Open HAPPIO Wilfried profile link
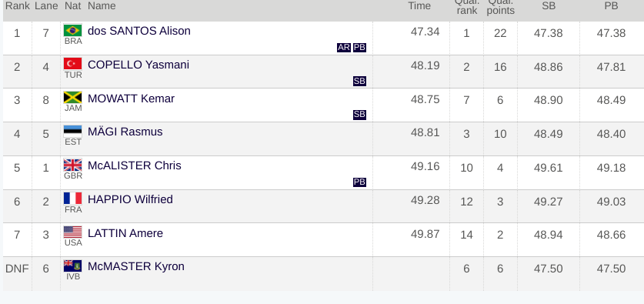The height and width of the screenshot is (304, 644). pyautogui.click(x=130, y=199)
